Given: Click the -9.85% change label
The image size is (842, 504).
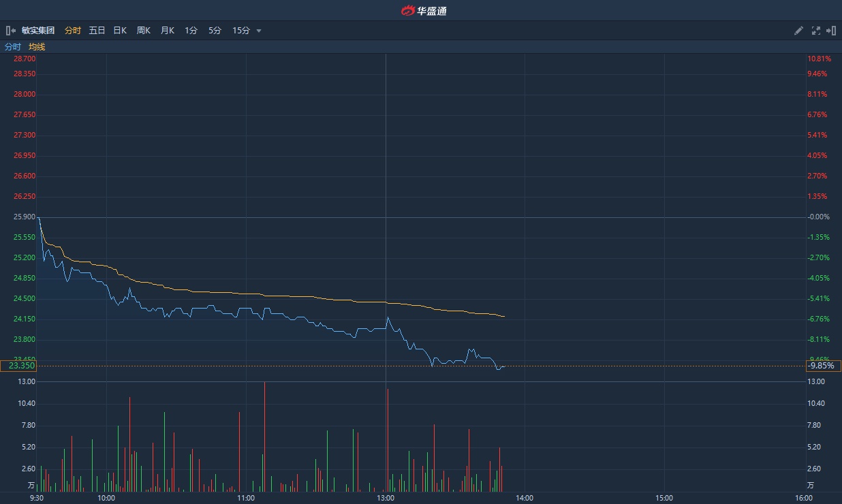Looking at the screenshot, I should point(824,366).
